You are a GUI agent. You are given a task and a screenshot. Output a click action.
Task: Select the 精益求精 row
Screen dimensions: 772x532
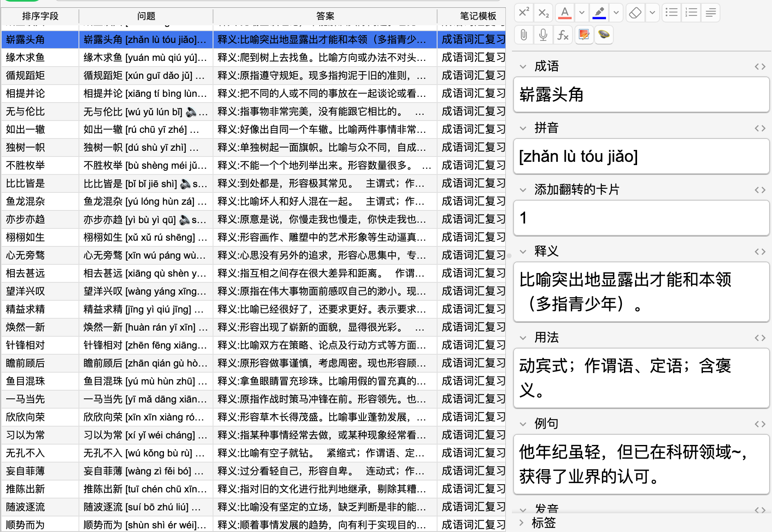click(254, 309)
